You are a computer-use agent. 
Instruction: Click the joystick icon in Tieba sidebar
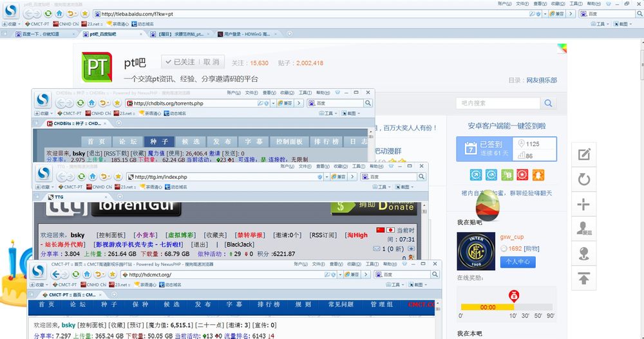(584, 253)
